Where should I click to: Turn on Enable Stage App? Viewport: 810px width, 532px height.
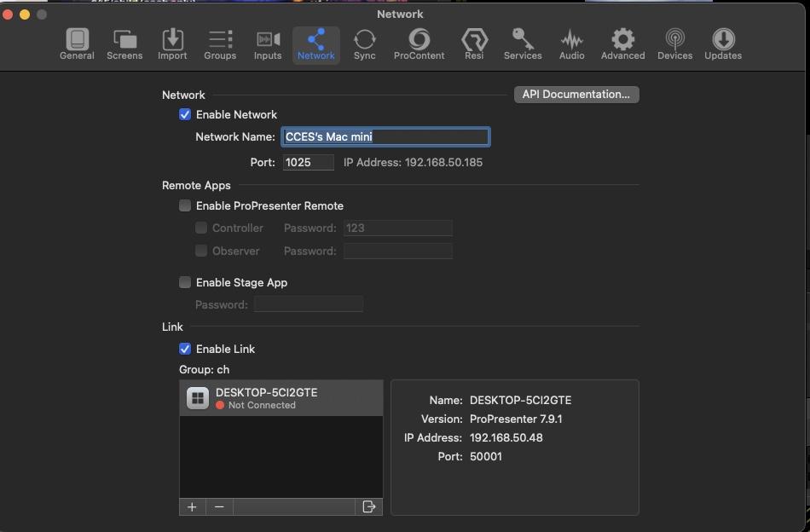(185, 282)
